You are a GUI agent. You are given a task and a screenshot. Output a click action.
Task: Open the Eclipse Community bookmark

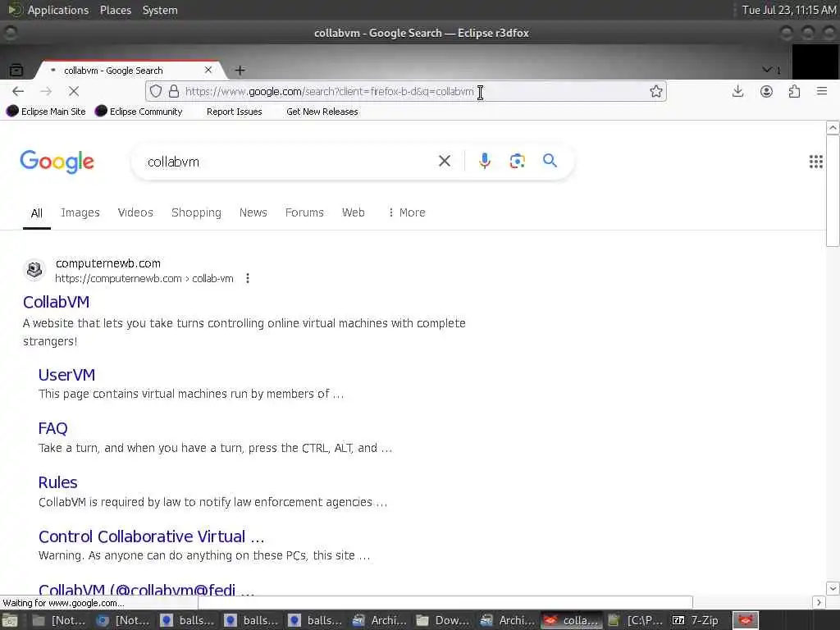pyautogui.click(x=139, y=112)
